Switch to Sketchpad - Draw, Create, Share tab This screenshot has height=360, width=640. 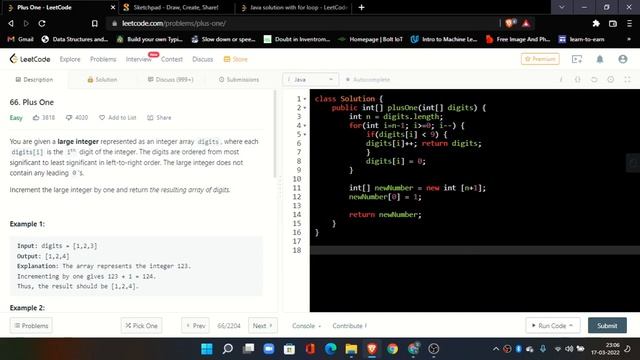coord(176,7)
